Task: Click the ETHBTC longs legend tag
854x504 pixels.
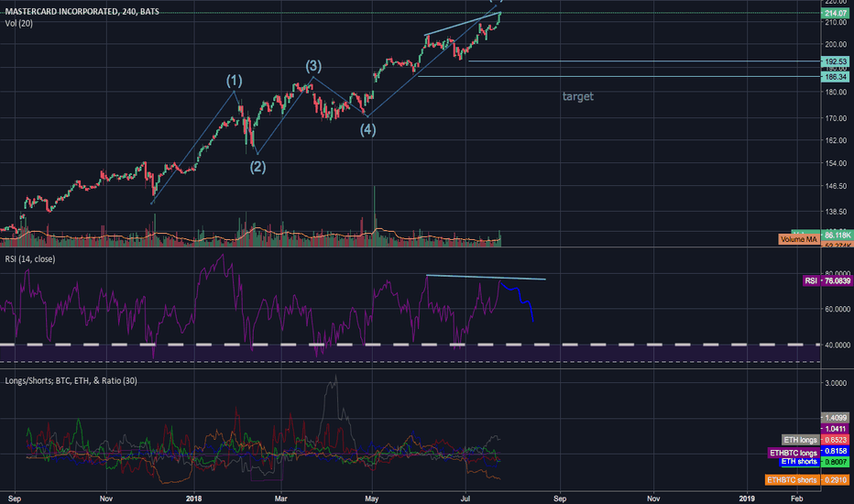Action: coord(793,453)
